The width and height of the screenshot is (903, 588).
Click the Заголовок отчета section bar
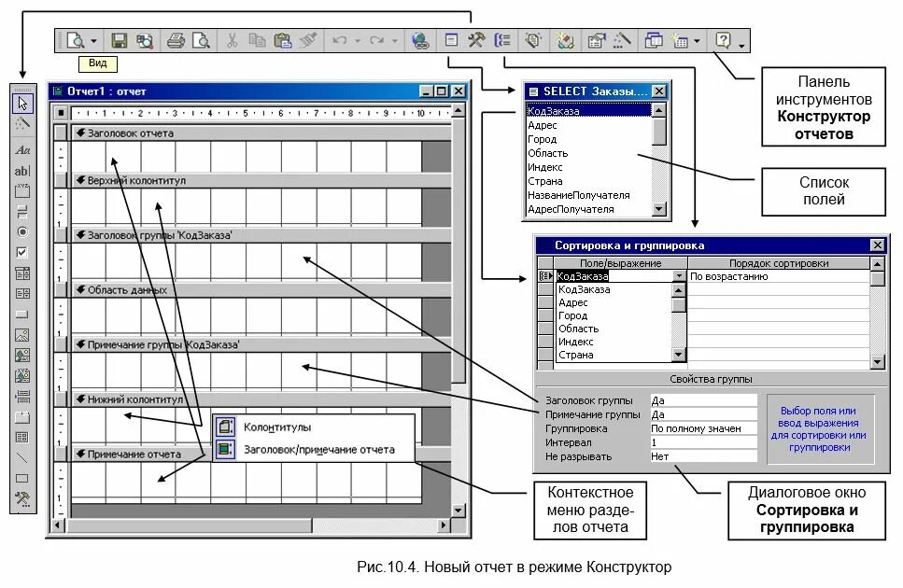[261, 133]
